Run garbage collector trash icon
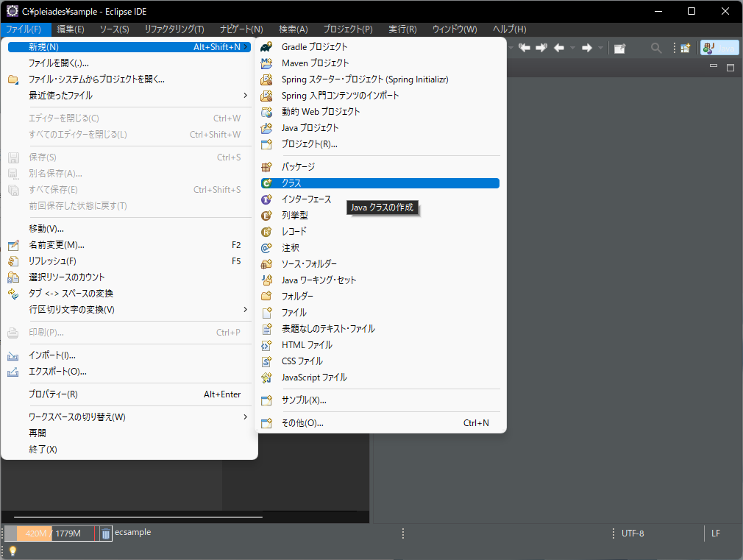Viewport: 743px width, 560px height. pyautogui.click(x=106, y=534)
